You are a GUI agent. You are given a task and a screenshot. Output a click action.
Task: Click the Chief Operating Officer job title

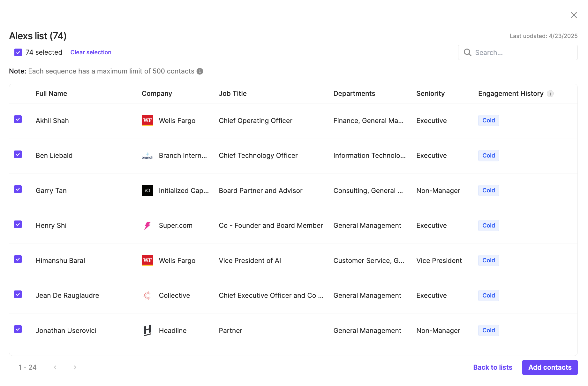click(256, 121)
